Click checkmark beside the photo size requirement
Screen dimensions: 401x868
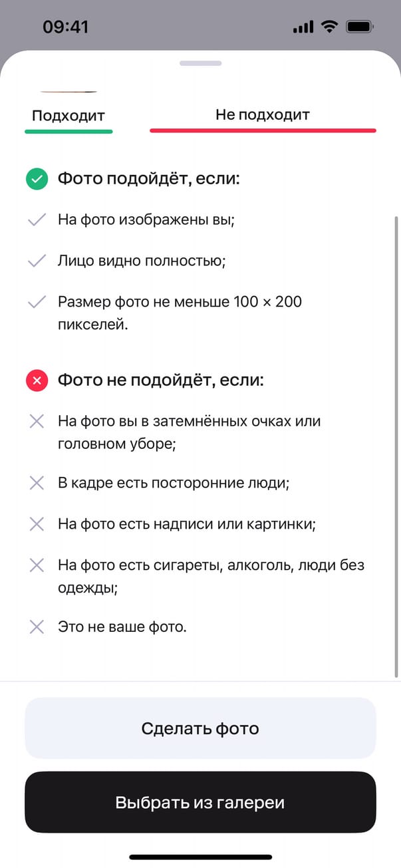tap(37, 302)
